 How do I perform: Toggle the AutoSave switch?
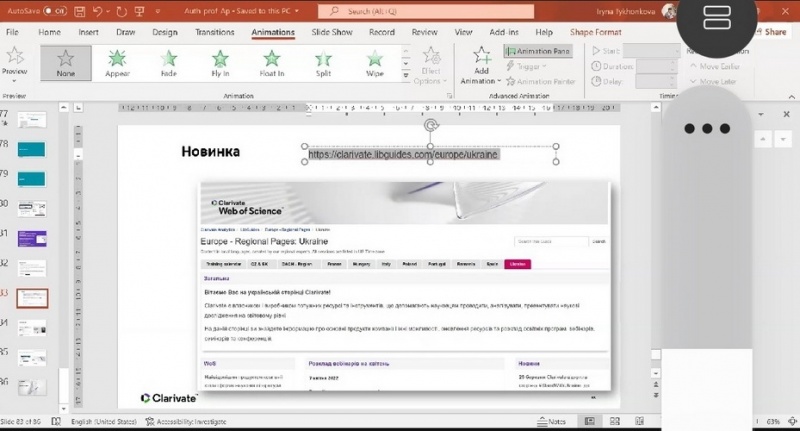pyautogui.click(x=55, y=12)
